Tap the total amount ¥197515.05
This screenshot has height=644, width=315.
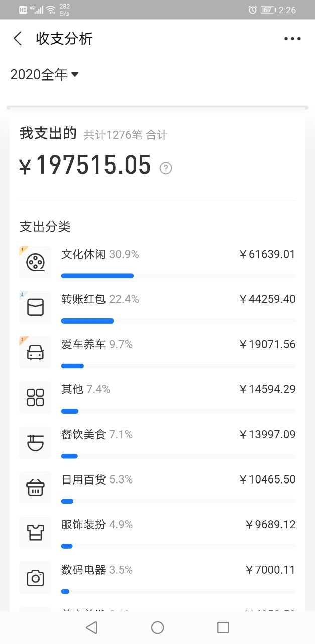tap(85, 166)
